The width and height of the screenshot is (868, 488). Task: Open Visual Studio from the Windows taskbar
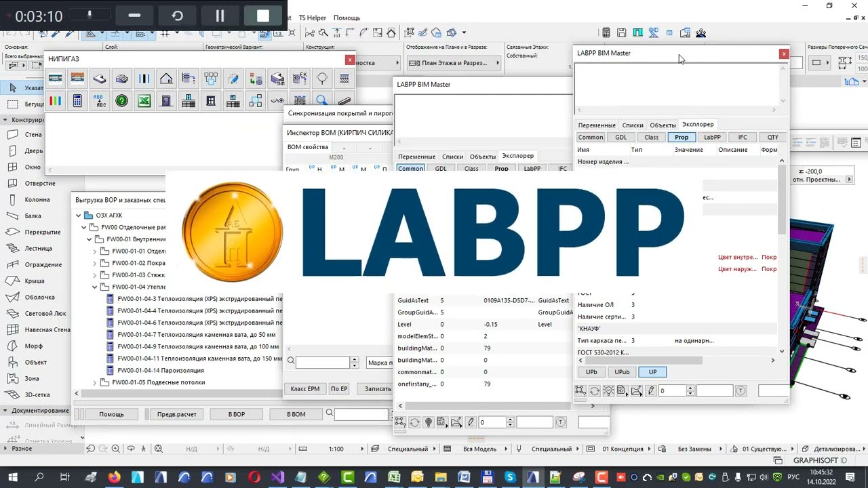tap(277, 477)
